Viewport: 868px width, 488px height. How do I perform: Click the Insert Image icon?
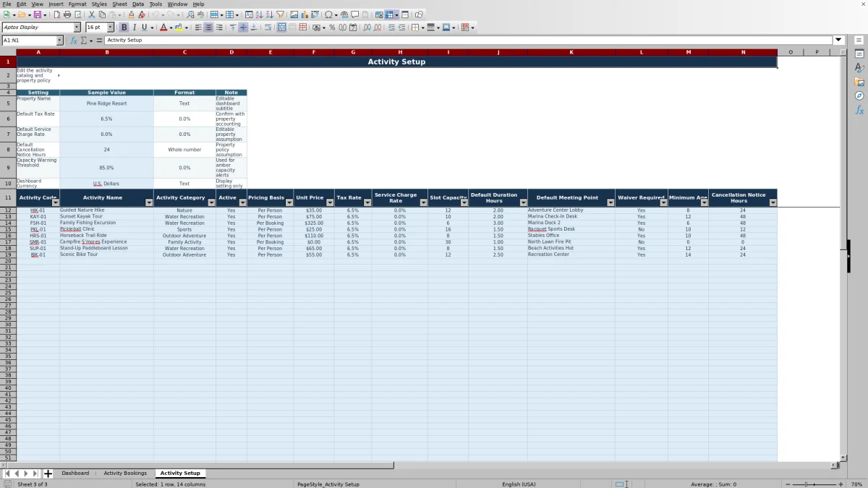point(294,14)
